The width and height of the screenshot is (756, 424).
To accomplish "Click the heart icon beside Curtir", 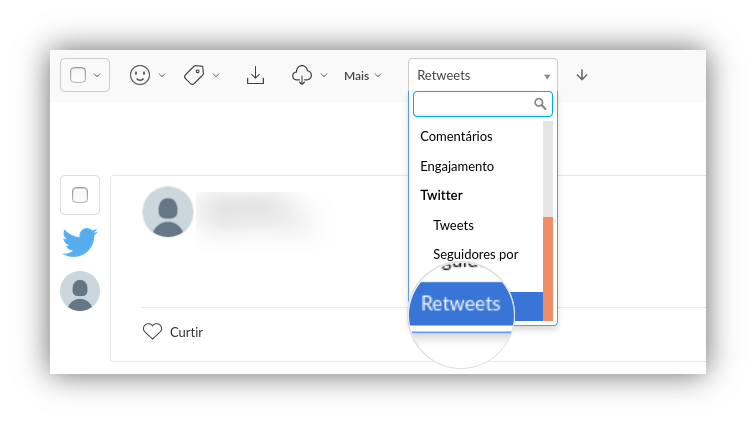I will (x=152, y=331).
